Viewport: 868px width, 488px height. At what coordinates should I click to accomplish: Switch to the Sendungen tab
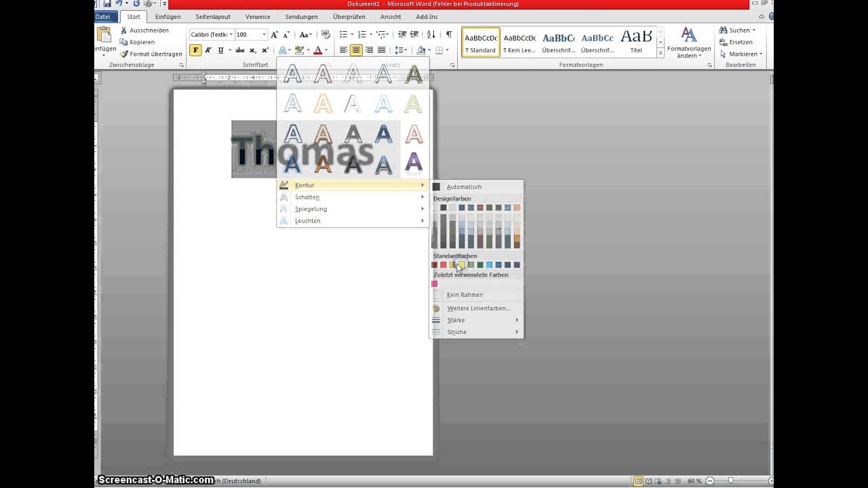tap(302, 16)
